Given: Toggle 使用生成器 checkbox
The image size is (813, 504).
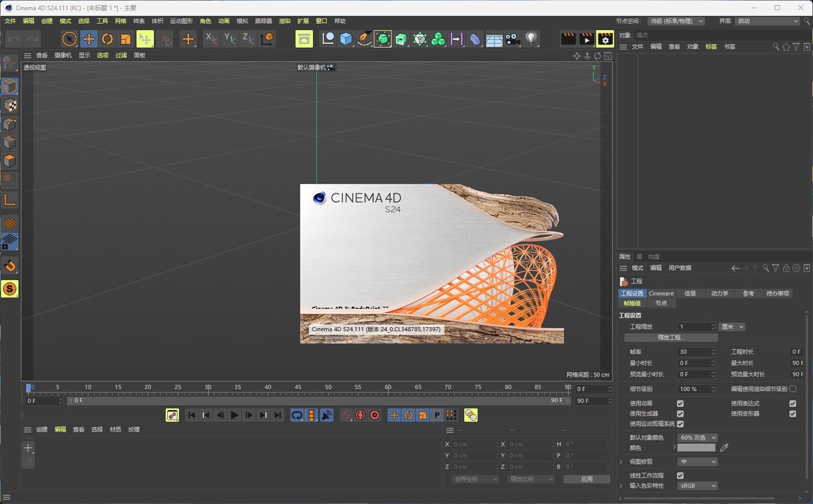Looking at the screenshot, I should point(680,414).
